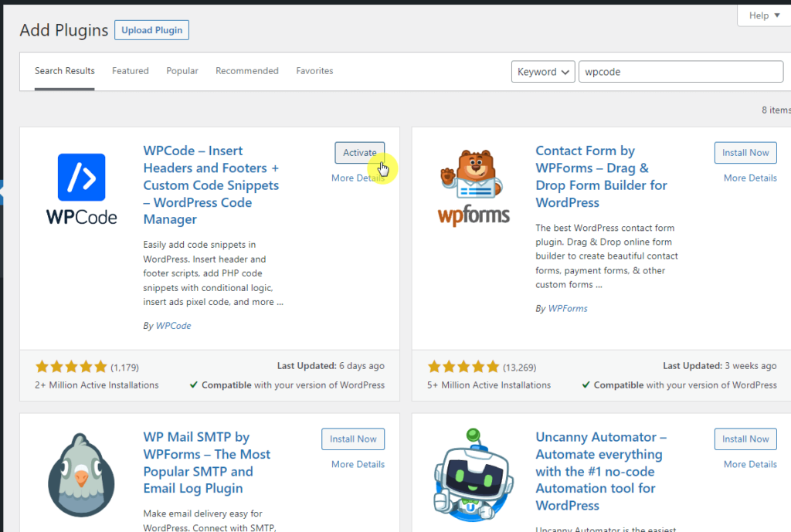The width and height of the screenshot is (791, 532).
Task: Expand the Help dropdown tab
Action: click(764, 15)
